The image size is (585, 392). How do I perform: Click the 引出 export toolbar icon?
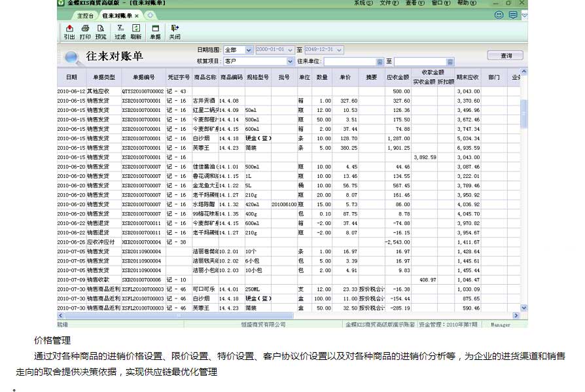[69, 32]
